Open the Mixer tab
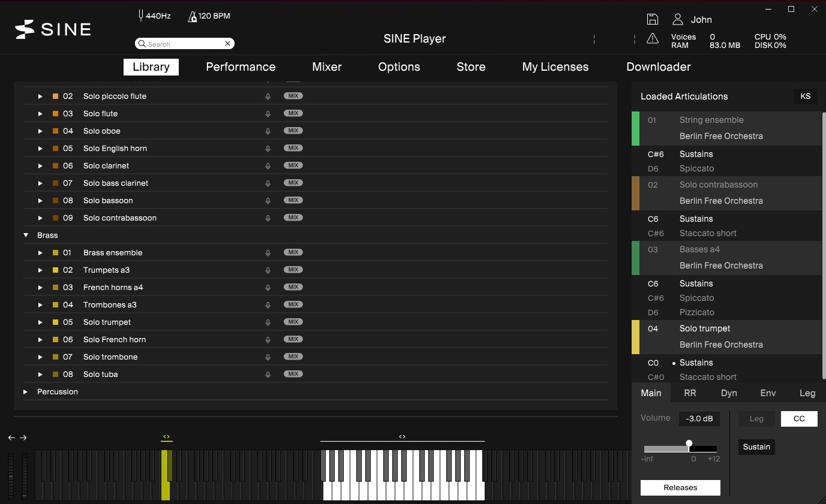826x504 pixels. click(327, 67)
